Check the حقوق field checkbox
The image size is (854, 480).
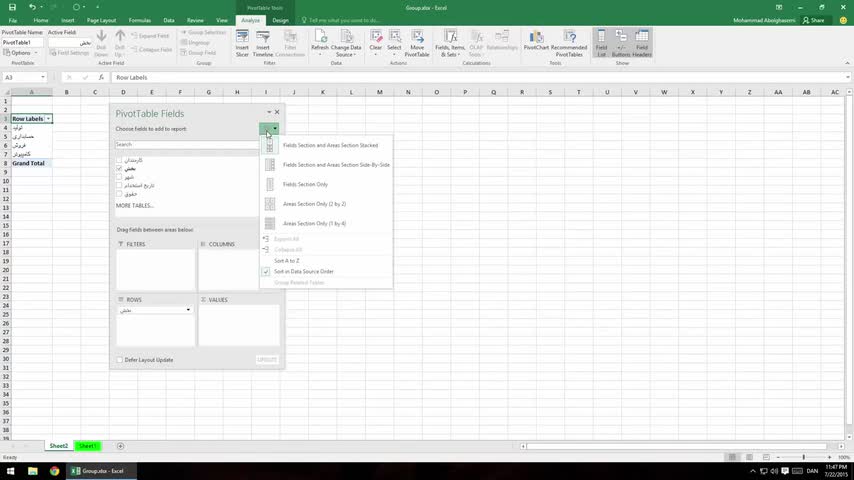point(119,194)
